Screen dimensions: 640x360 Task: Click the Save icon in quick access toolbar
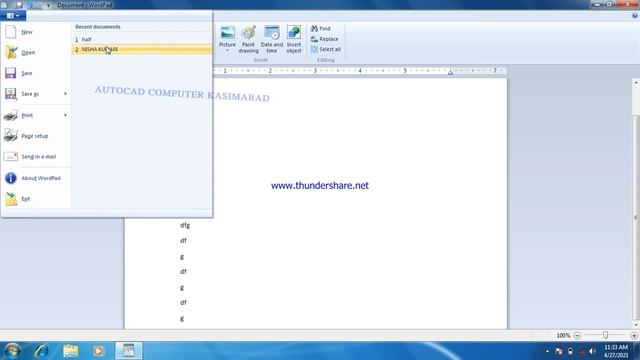pos(19,5)
